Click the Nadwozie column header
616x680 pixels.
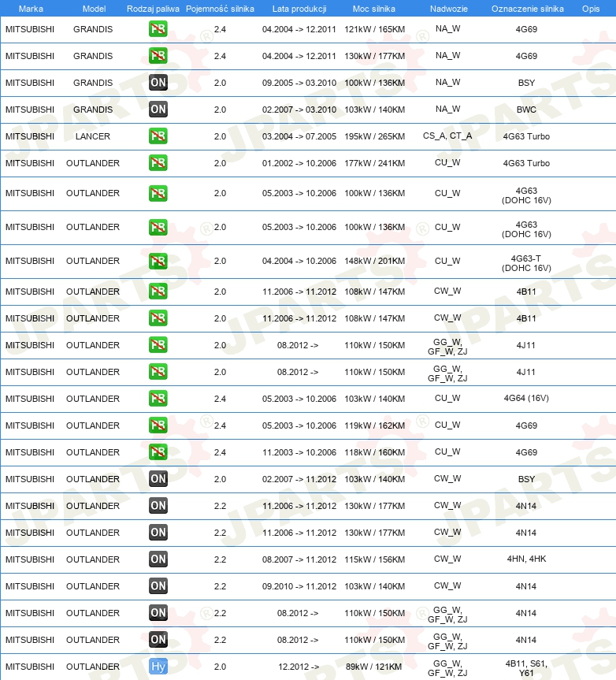pyautogui.click(x=449, y=9)
